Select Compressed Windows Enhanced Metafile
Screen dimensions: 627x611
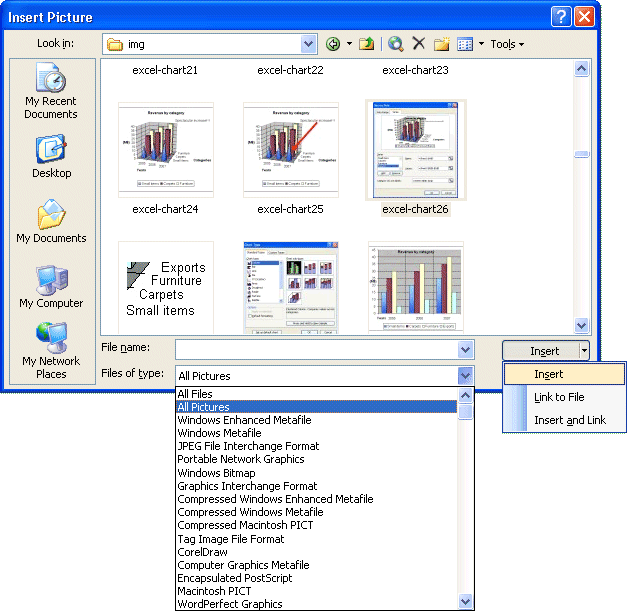[x=317, y=499]
